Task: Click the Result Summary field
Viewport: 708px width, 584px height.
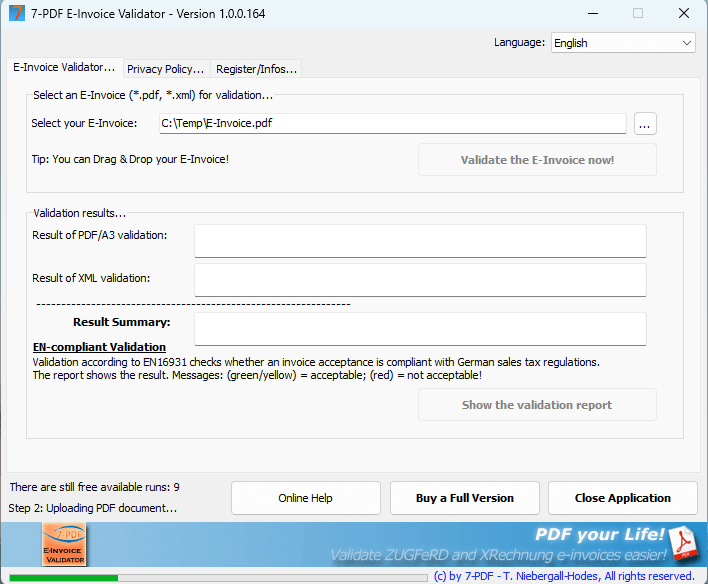Action: (x=420, y=329)
